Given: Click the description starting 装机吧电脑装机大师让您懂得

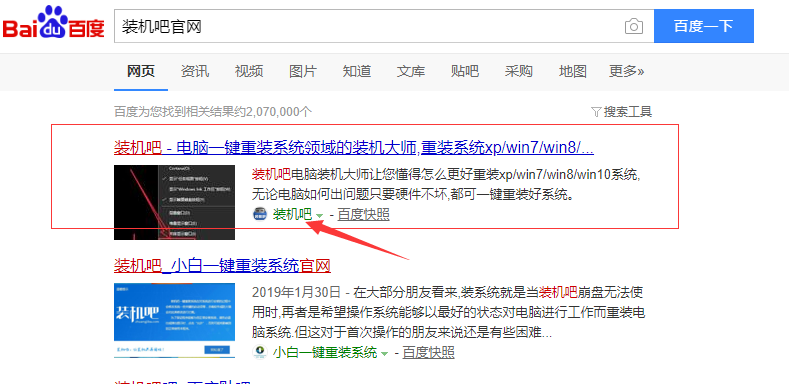Looking at the screenshot, I should coord(446,185).
